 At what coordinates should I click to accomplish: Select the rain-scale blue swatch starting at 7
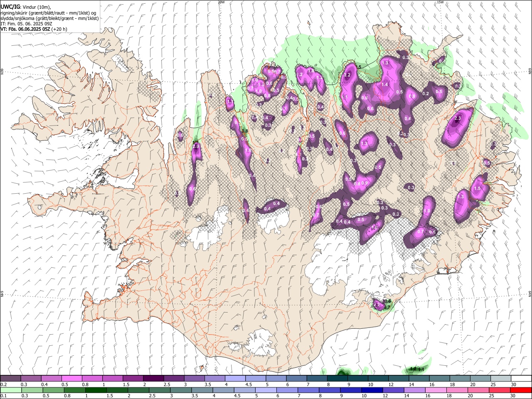[308, 390]
